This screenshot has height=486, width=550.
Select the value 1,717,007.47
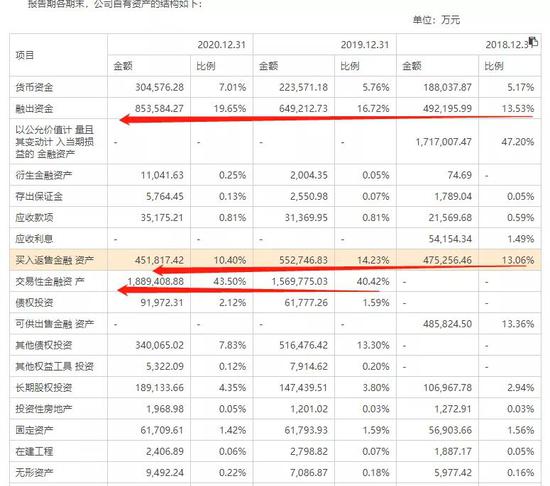point(444,142)
